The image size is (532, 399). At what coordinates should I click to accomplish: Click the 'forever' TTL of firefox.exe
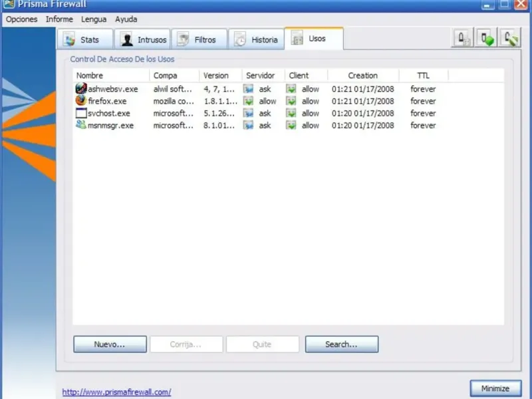pos(423,101)
